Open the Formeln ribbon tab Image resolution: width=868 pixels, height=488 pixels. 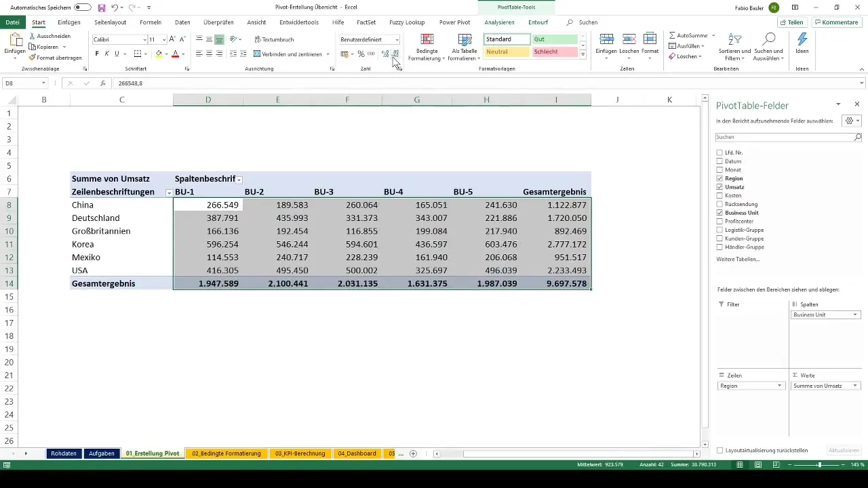point(151,22)
